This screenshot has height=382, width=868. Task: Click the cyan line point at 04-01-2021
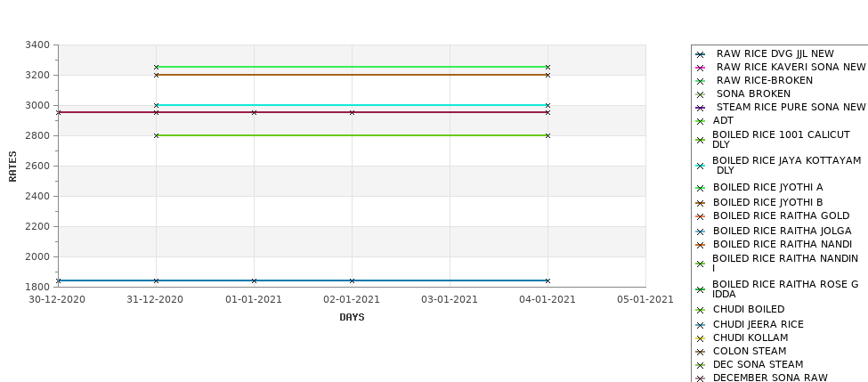coord(548,105)
